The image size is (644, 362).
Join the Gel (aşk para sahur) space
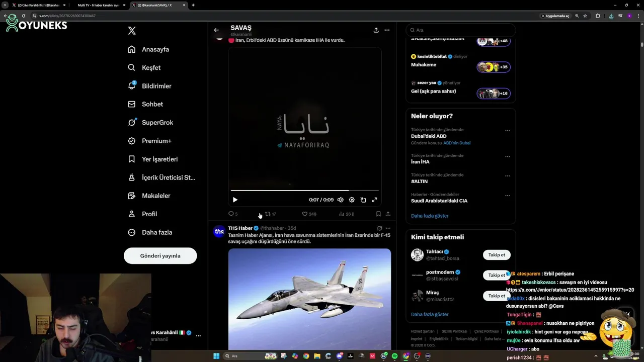pos(461,91)
